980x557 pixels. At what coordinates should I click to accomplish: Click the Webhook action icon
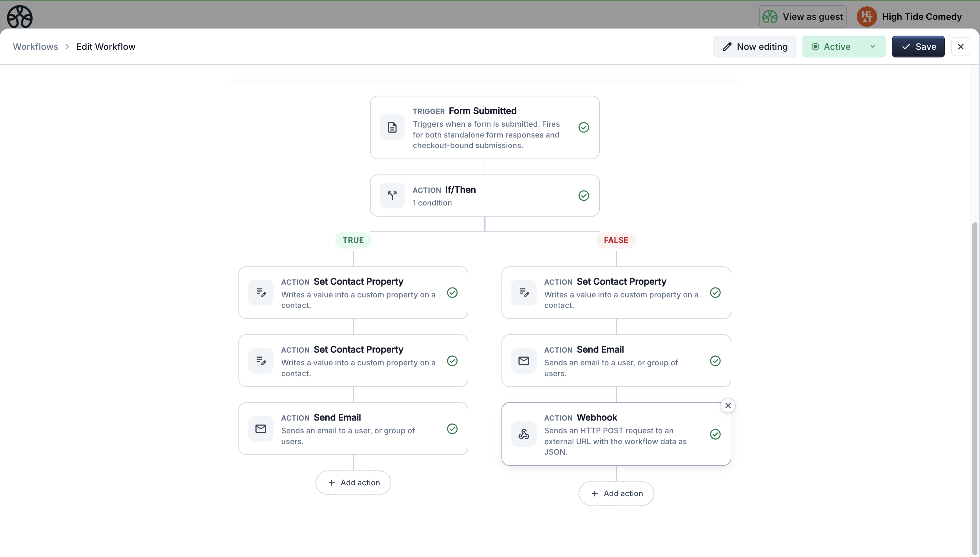(x=523, y=434)
